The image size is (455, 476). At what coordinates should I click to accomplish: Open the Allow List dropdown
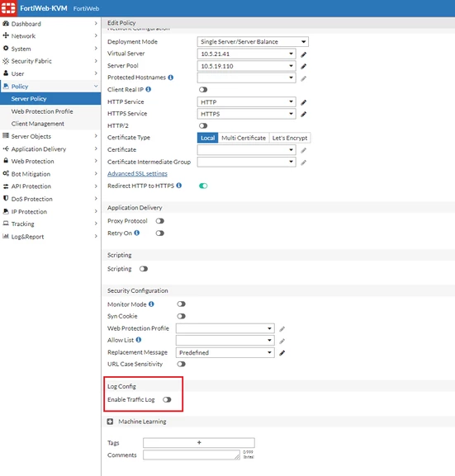(225, 341)
